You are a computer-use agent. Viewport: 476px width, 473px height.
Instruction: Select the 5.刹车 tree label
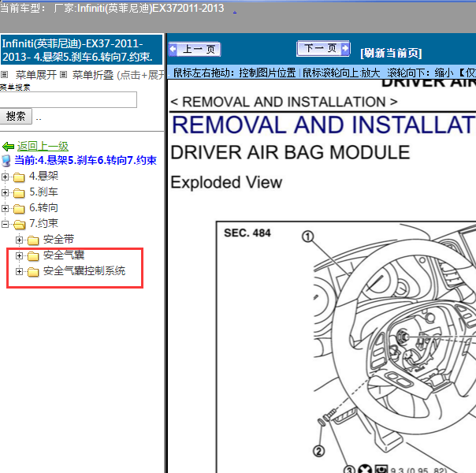pos(43,192)
